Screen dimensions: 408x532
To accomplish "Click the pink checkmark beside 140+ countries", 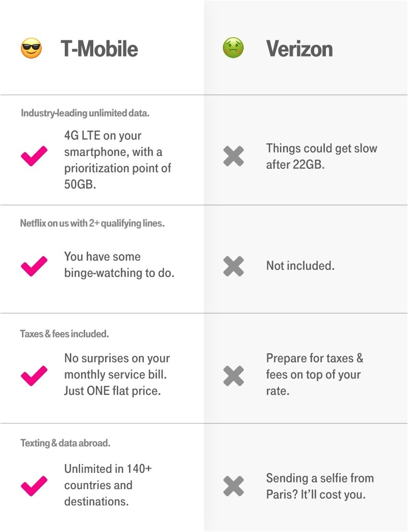I will pyautogui.click(x=34, y=486).
